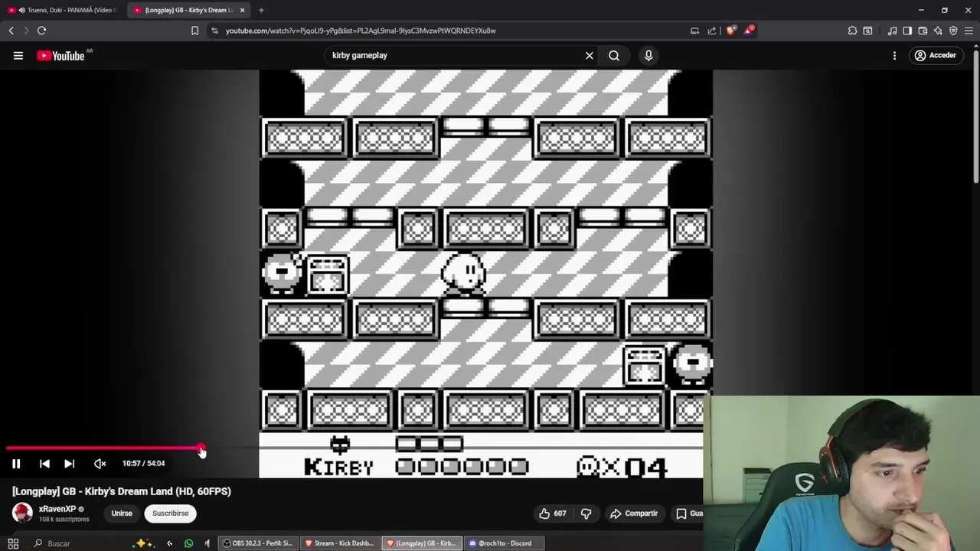The width and height of the screenshot is (980, 551).
Task: Open the media control music note icon
Action: tap(892, 31)
